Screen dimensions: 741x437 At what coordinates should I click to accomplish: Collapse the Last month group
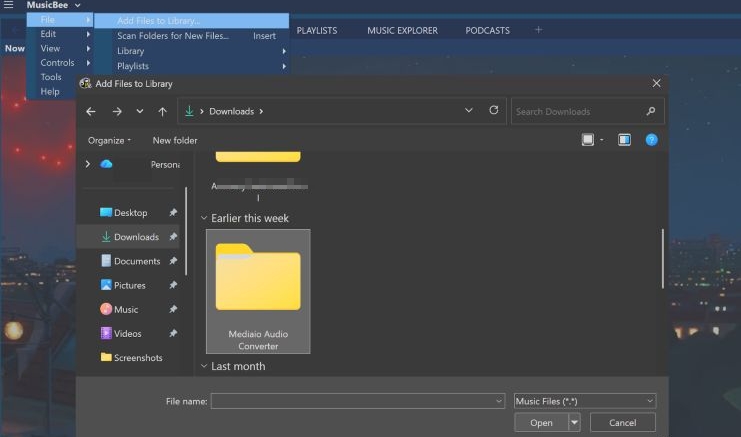204,366
